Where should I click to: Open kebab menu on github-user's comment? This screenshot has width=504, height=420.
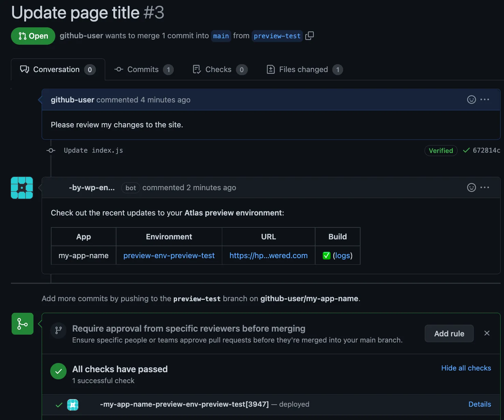pos(485,100)
